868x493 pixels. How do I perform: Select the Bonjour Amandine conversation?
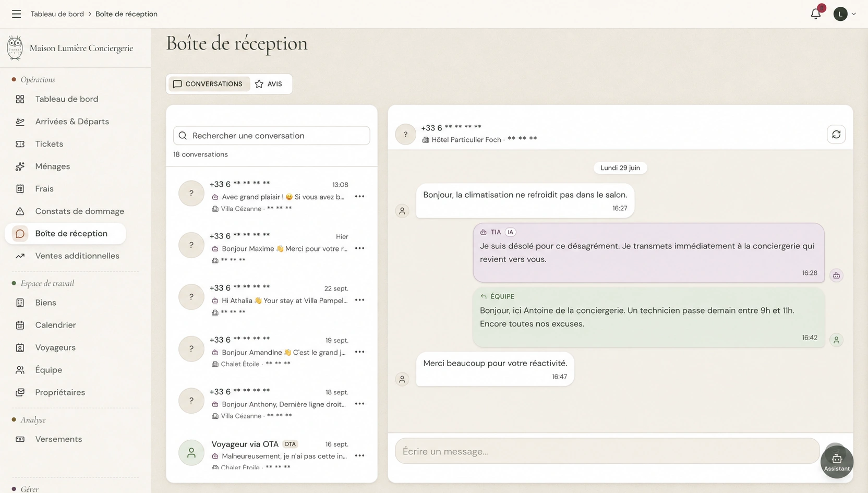(271, 351)
